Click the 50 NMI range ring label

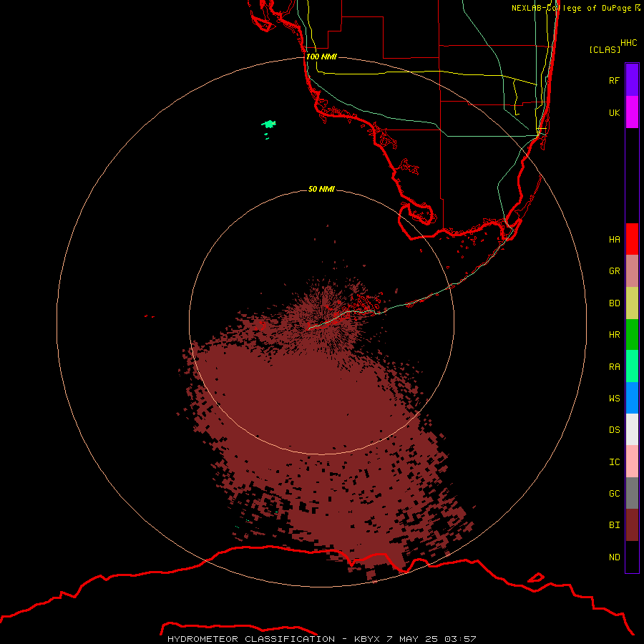pyautogui.click(x=321, y=189)
